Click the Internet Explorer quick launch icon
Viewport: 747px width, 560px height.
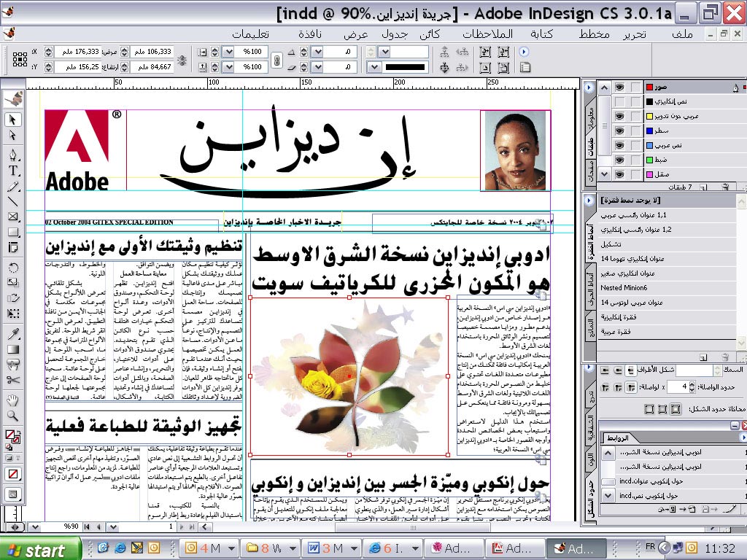[x=120, y=548]
